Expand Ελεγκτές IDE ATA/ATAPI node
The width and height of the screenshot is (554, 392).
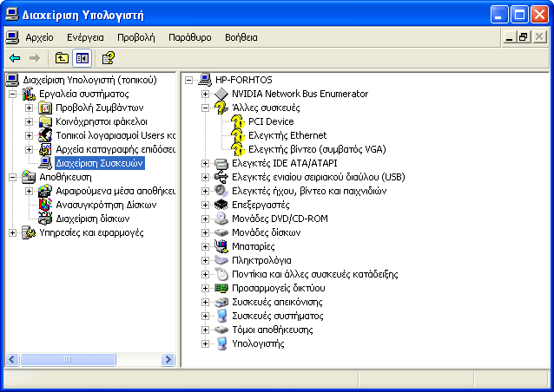click(205, 163)
